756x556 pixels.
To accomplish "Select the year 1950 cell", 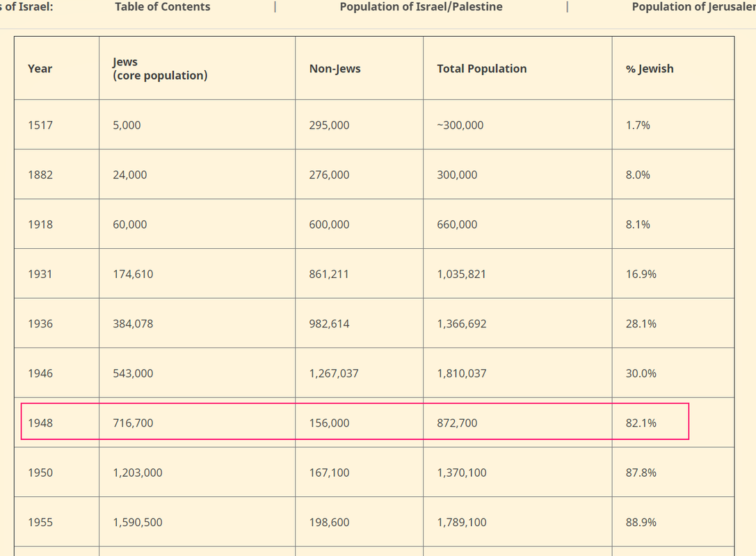I will pyautogui.click(x=57, y=472).
